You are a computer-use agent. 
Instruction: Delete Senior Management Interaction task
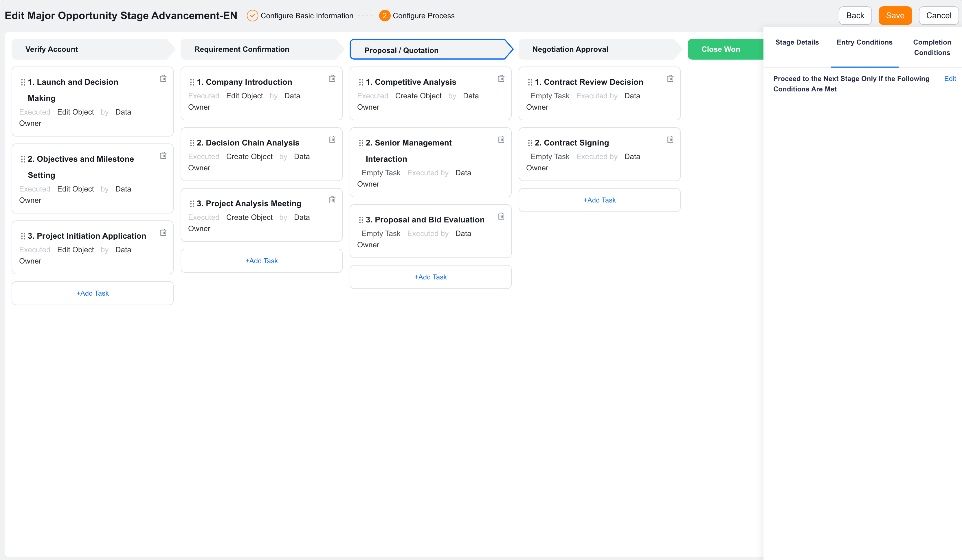pos(501,139)
